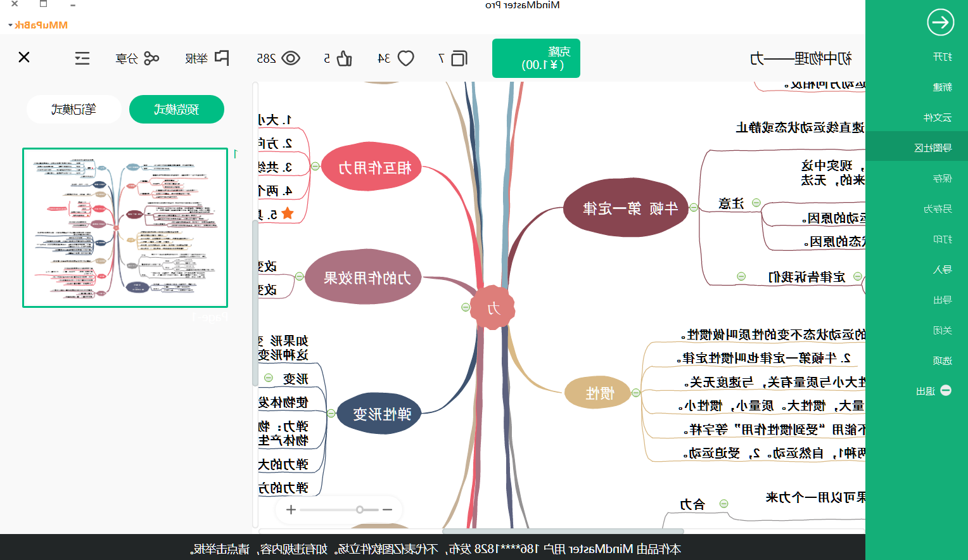Screen dimensions: 968x560
Task: Click the 举报 report flag icon
Action: pyautogui.click(x=222, y=58)
